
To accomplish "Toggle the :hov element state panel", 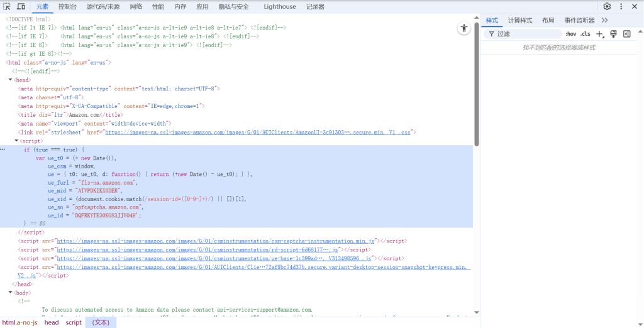I will point(570,34).
